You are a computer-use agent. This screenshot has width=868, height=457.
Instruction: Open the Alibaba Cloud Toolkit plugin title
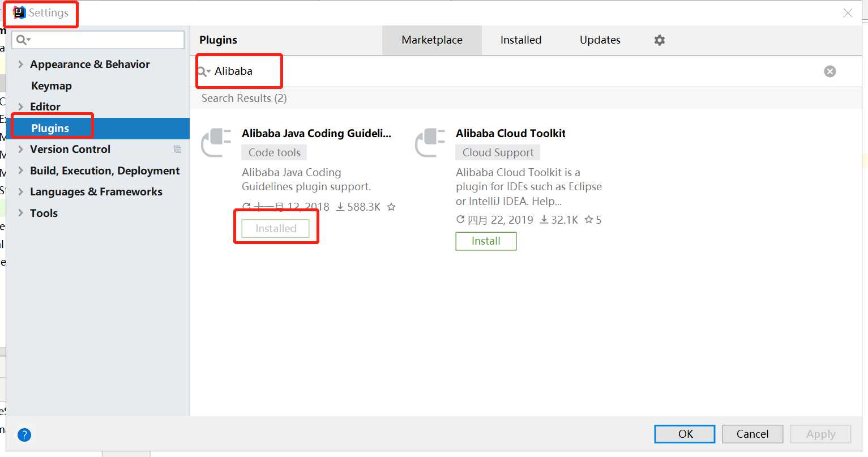coord(511,134)
